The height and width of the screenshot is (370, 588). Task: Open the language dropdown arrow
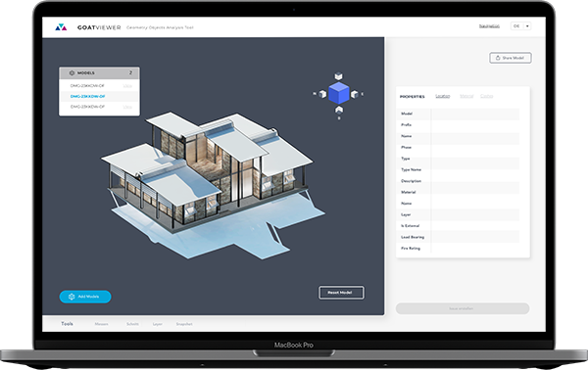click(x=527, y=26)
